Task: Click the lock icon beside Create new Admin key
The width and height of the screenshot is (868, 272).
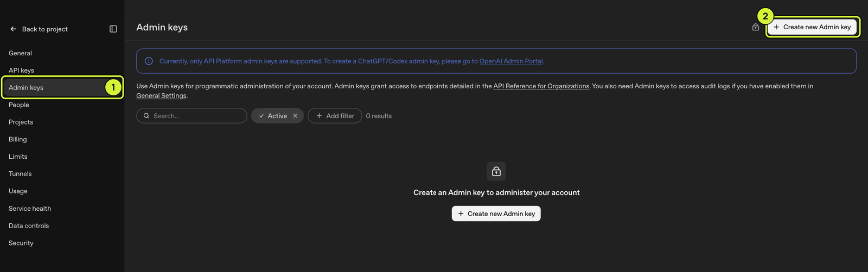Action: [x=756, y=27]
